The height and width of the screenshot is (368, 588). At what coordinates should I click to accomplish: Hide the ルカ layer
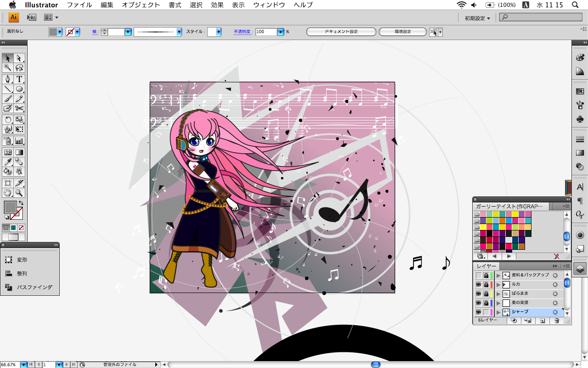478,284
